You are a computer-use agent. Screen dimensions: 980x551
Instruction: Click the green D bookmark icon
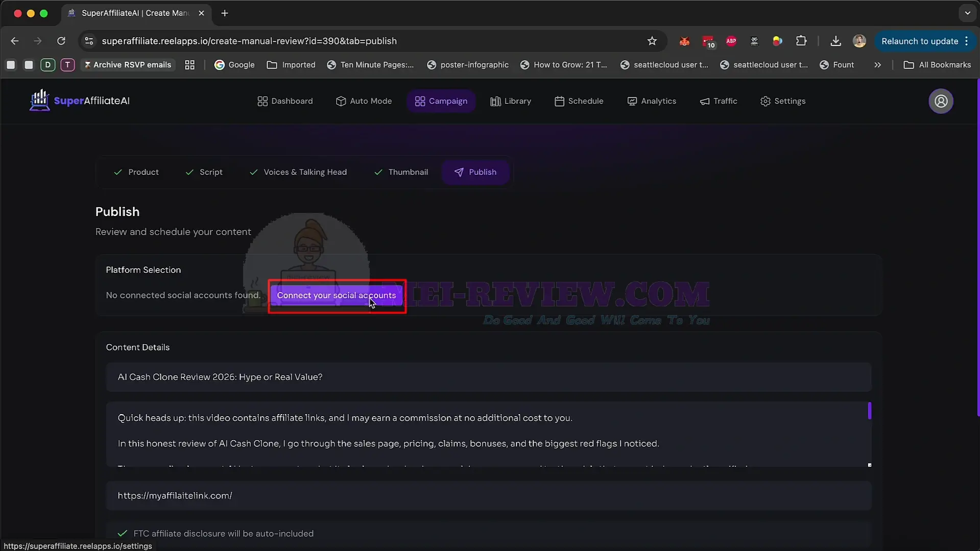click(x=47, y=65)
